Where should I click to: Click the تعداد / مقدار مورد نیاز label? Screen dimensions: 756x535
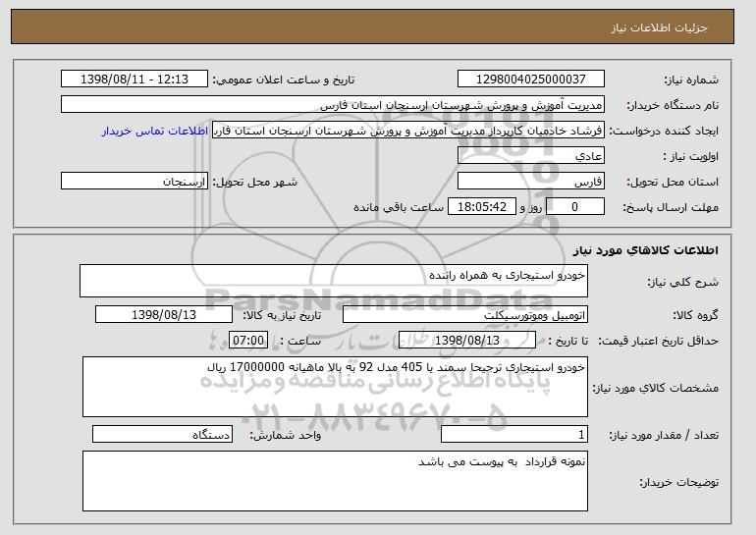coord(664,435)
